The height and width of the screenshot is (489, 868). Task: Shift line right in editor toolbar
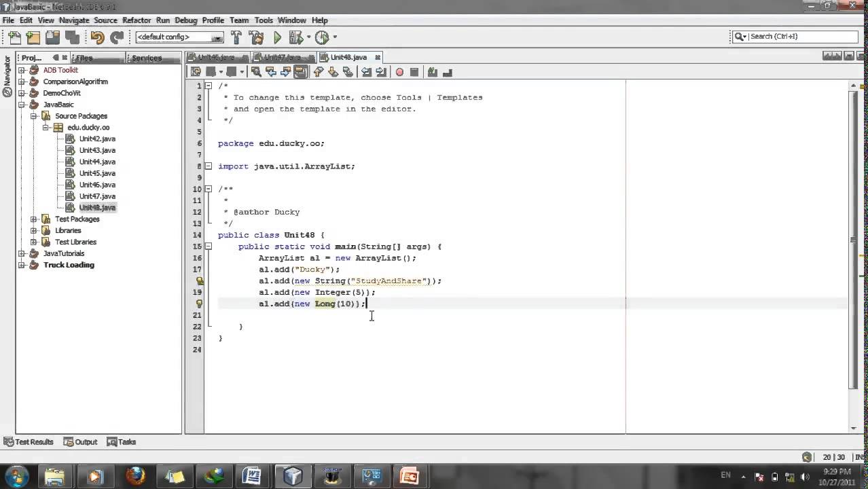click(381, 72)
